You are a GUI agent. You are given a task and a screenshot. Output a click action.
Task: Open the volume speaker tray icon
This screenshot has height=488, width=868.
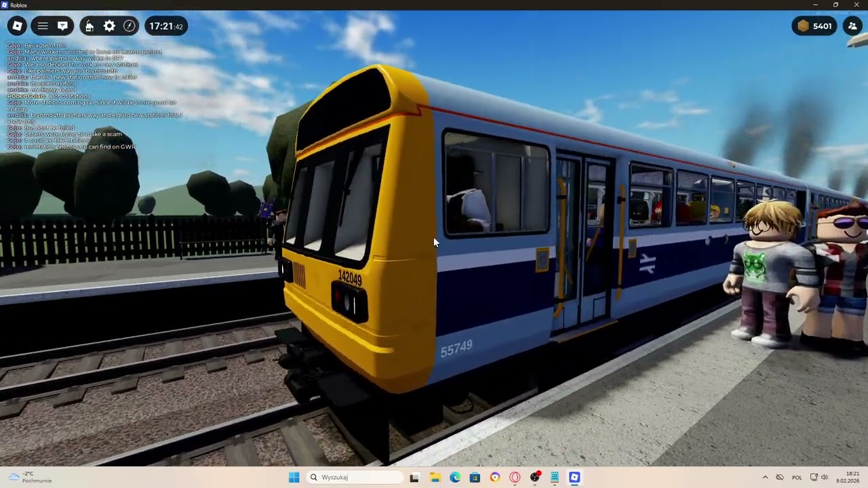[825, 477]
